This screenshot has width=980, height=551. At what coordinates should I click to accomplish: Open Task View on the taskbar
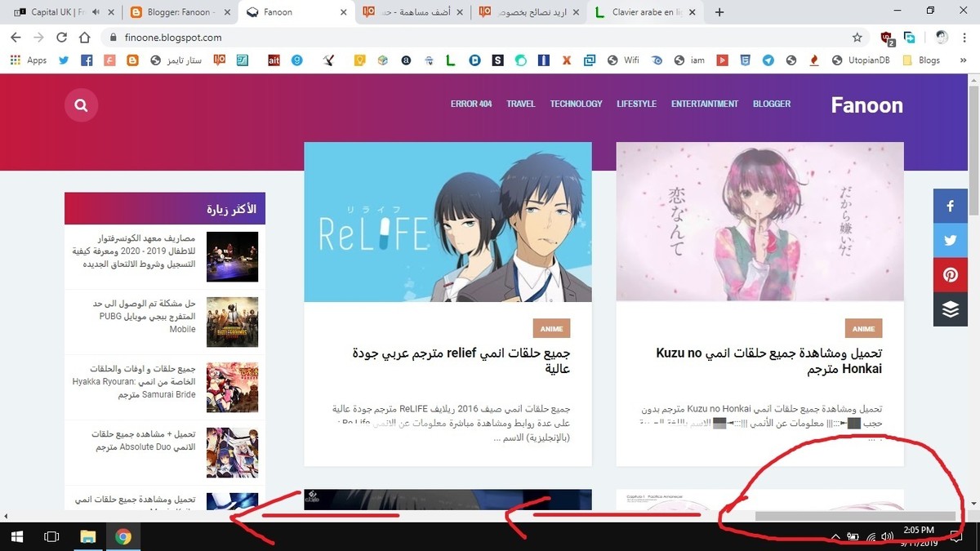coord(51,536)
